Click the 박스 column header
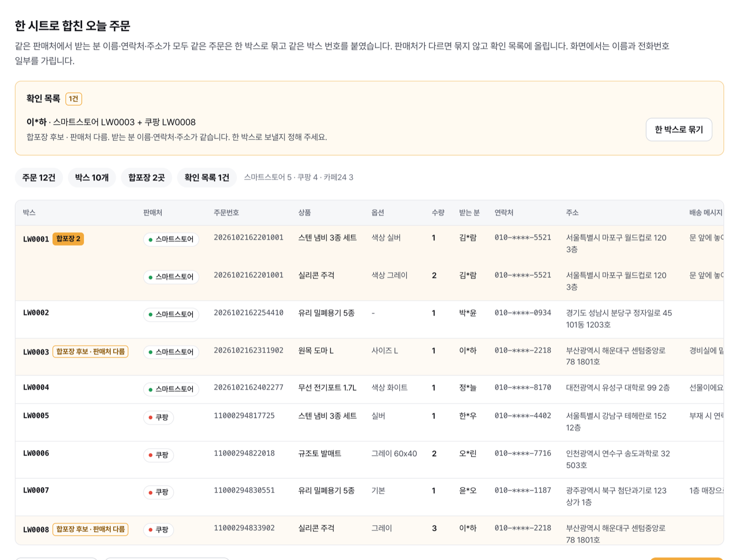 [29, 213]
